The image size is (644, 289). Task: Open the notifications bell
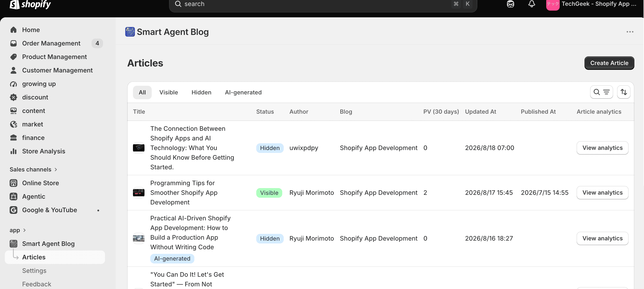click(x=532, y=4)
